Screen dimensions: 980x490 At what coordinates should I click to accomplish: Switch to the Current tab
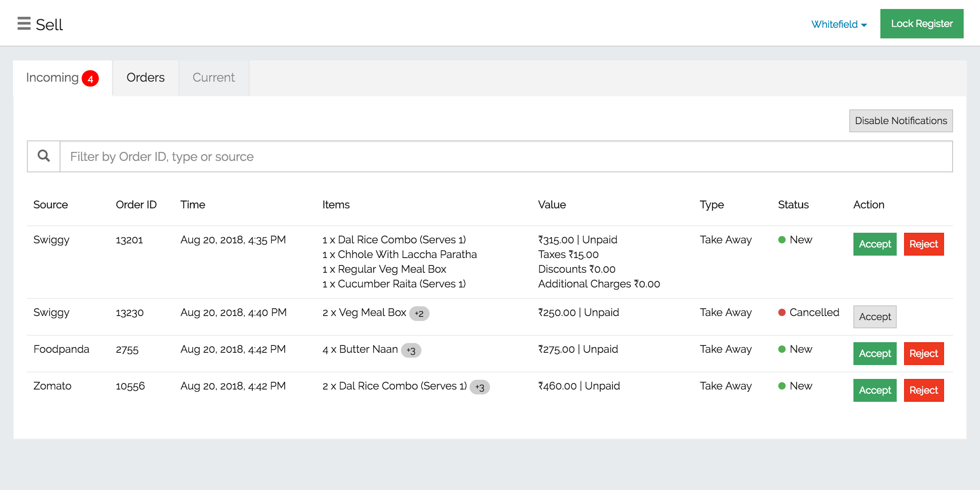point(214,78)
